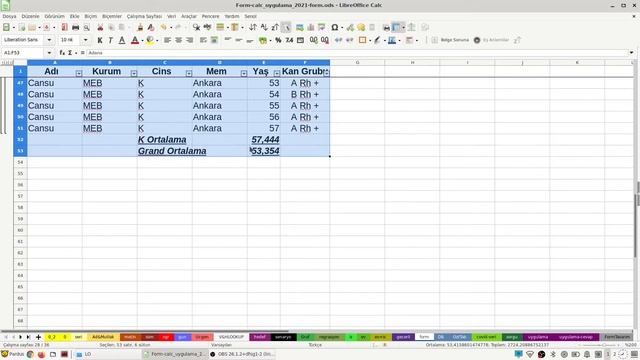Image resolution: width=640 pixels, height=360 pixels.
Task: Click the Clone Formatting paintbrush icon
Action: [x=140, y=27]
